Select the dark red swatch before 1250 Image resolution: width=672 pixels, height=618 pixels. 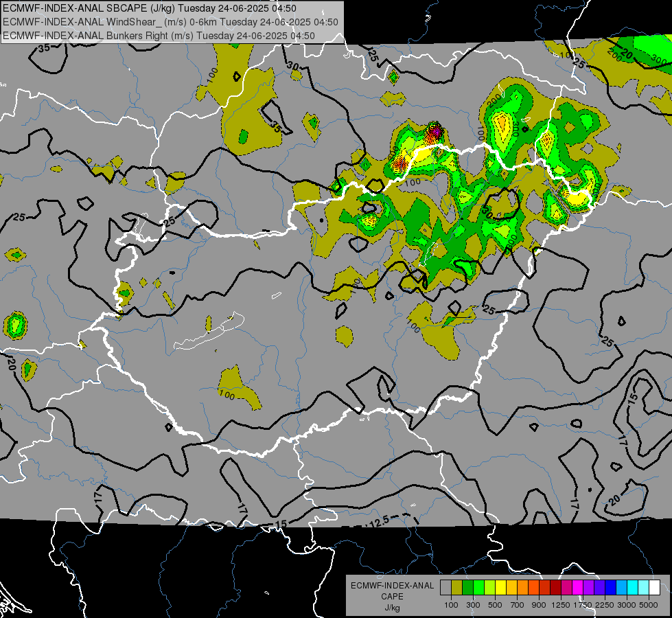(555, 588)
